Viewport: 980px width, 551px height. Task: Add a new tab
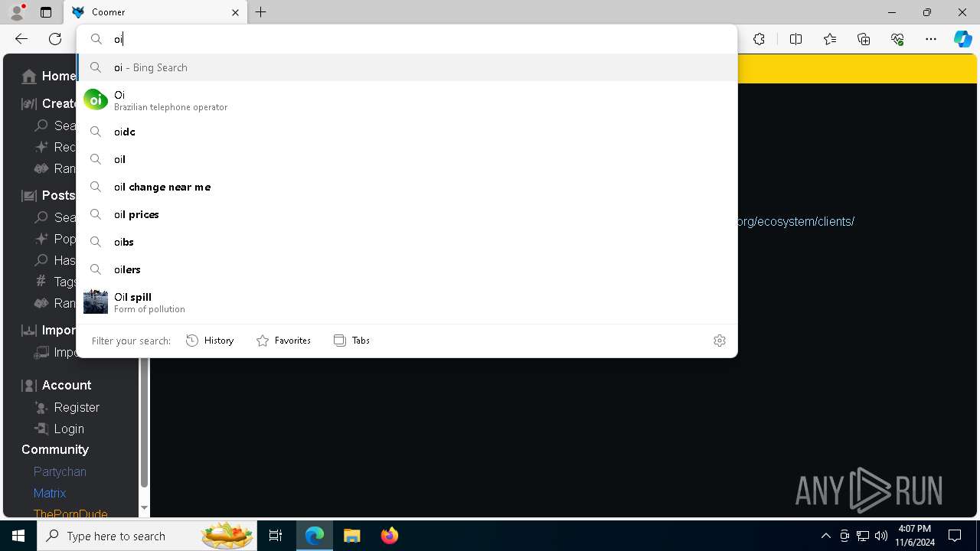tap(261, 12)
